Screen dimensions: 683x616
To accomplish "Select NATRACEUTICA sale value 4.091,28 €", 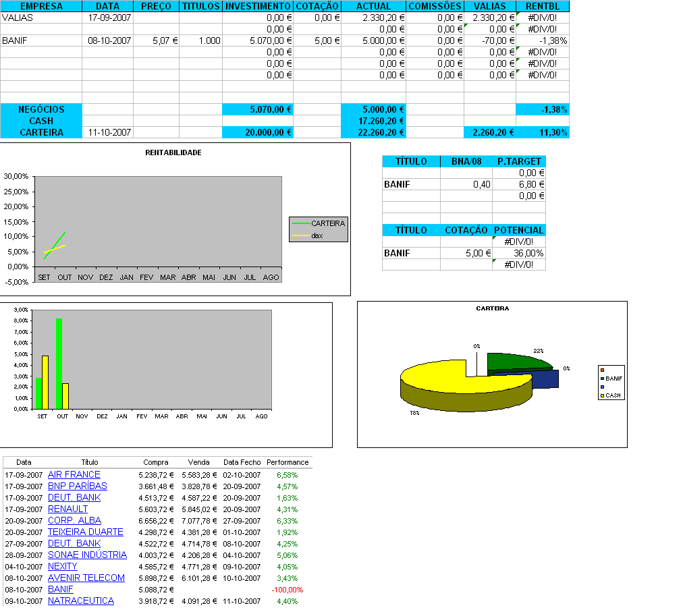I will (199, 601).
